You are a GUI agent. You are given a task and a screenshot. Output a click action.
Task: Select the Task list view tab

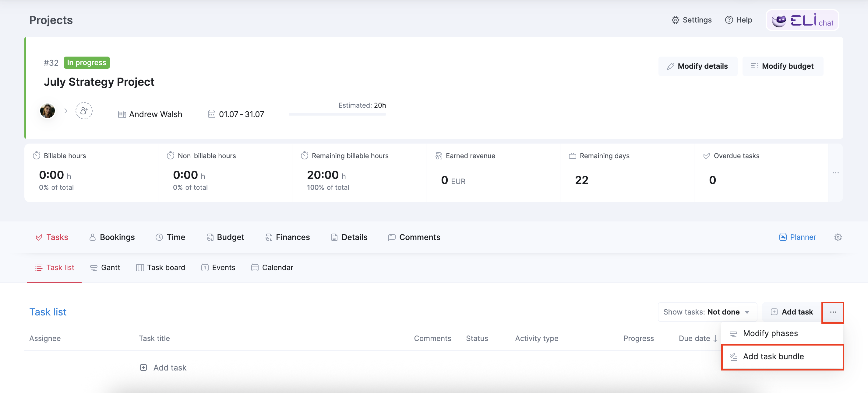[55, 267]
